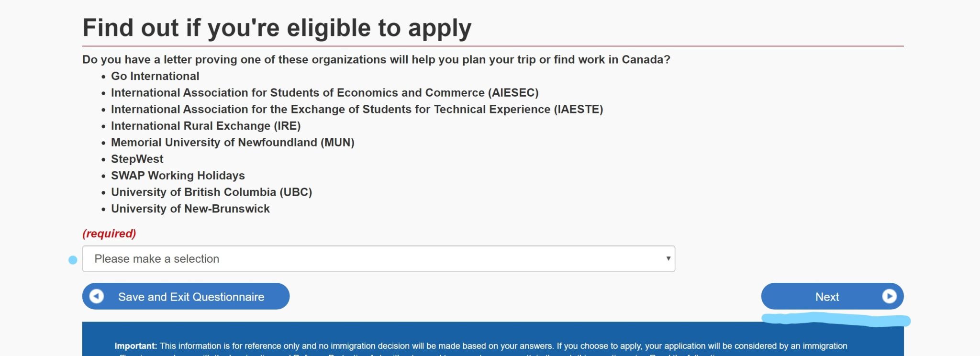Screen dimensions: 980x356
Task: Click the 'Go International' list entry
Action: click(155, 76)
